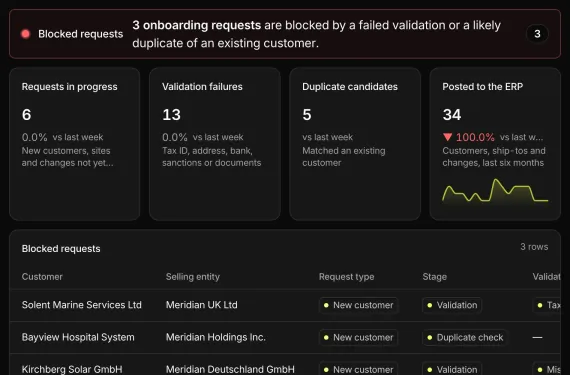Click the Blocked requests label in the banner

click(81, 34)
